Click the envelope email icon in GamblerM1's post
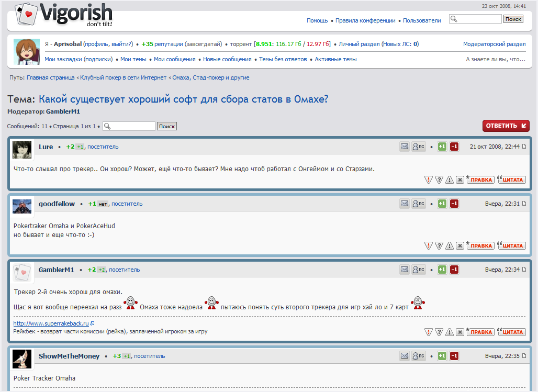This screenshot has width=538, height=392. [405, 270]
